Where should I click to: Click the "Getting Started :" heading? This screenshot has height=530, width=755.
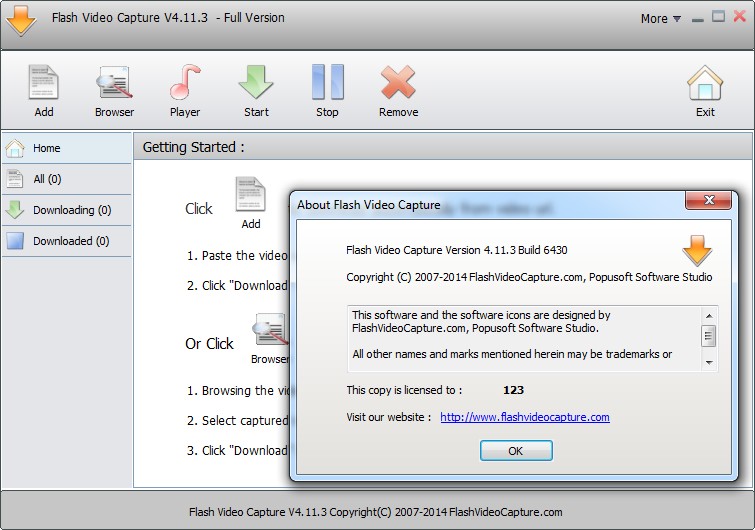pos(194,147)
